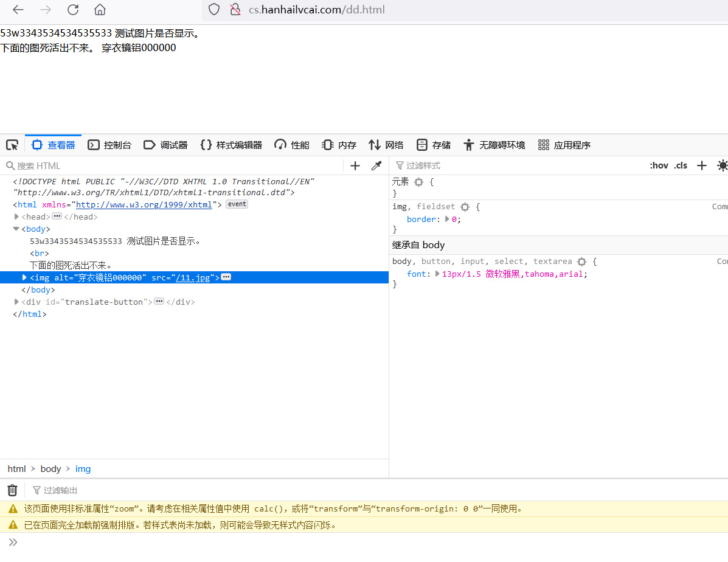The height and width of the screenshot is (562, 728).
Task: Highlight elements matching img, fieldset selector
Action: [x=465, y=207]
